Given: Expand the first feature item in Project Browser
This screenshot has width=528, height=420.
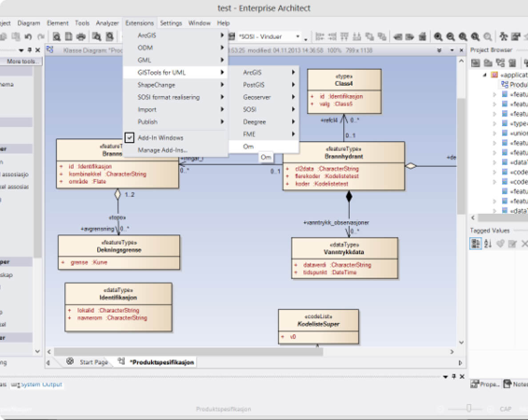Looking at the screenshot, I should tap(495, 94).
